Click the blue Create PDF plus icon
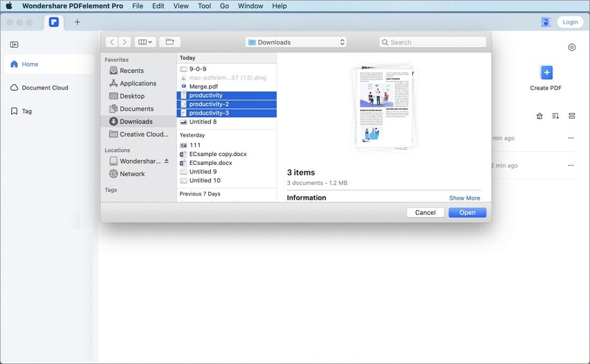This screenshot has width=590, height=364. point(546,72)
